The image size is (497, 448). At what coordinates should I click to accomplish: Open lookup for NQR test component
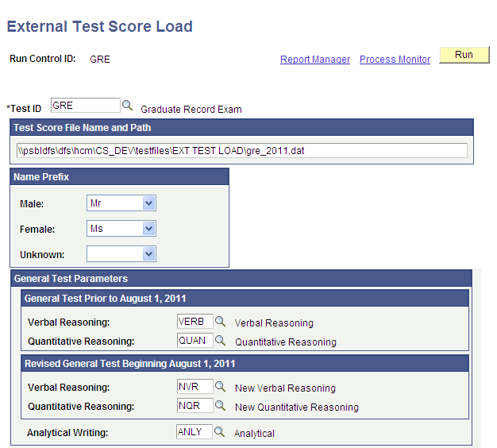220,406
